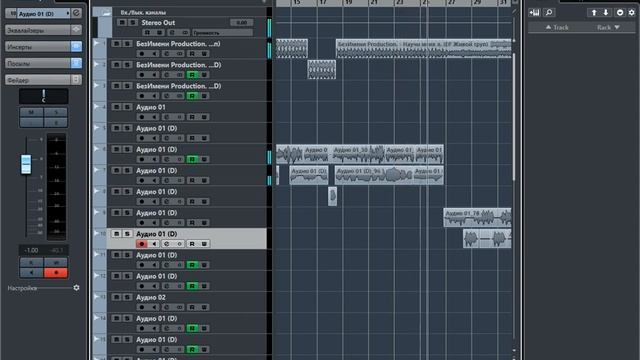640x360 pixels.
Task: Click the edit channel icon on Аудио 01 track 4
Action: click(x=167, y=117)
